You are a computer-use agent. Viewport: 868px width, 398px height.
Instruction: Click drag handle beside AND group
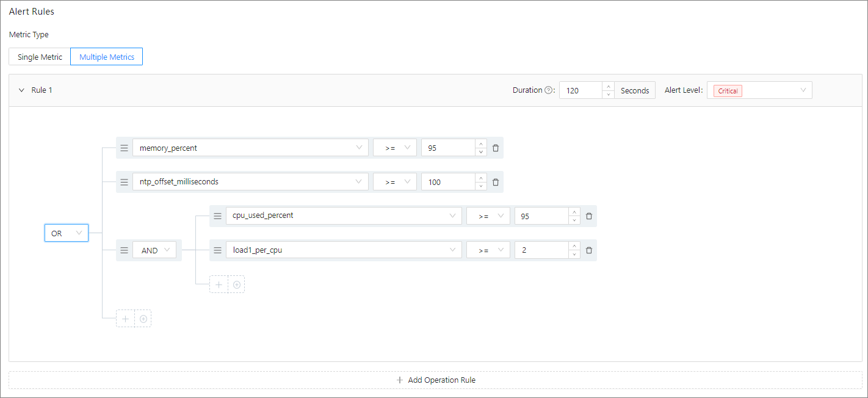click(124, 250)
